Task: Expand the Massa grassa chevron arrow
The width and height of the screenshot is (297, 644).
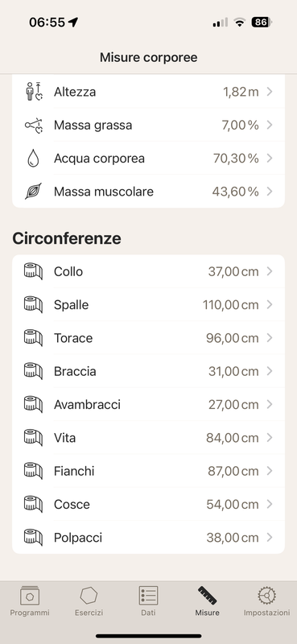Action: [x=270, y=125]
